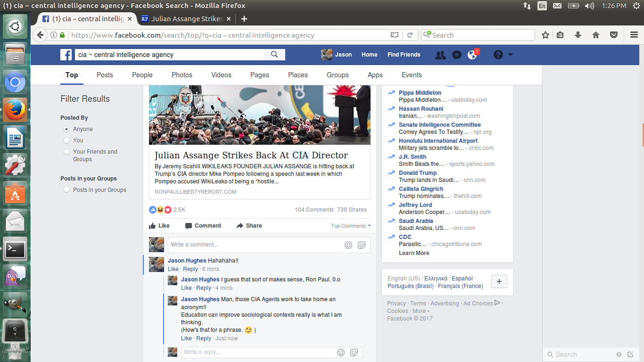
Task: Open Pidgin messenger from the launcher
Action: [15, 276]
